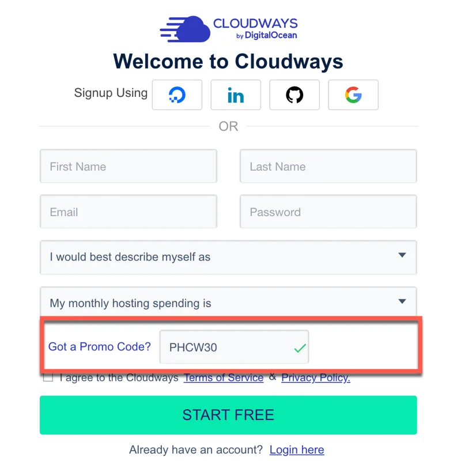The height and width of the screenshot is (476, 461).
Task: Click the Cloudways cloud logo
Action: click(x=184, y=29)
